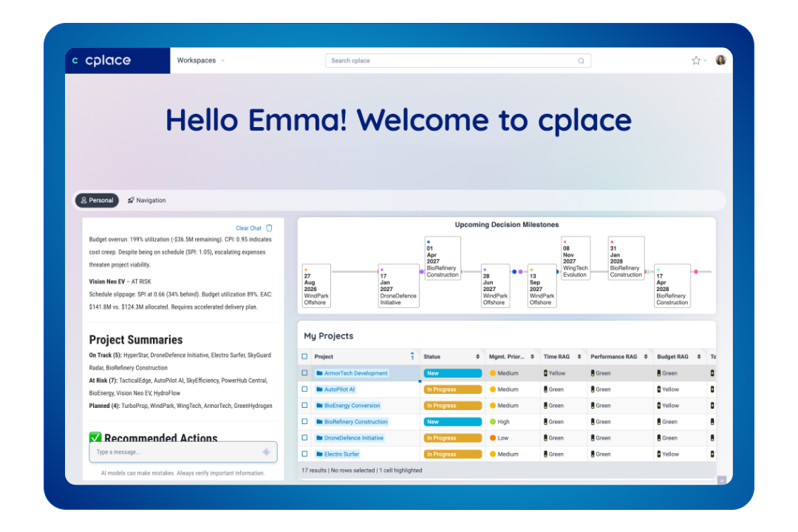Select the 17 Jan 2027 DroneDefence Initiative milestone

tap(398, 286)
